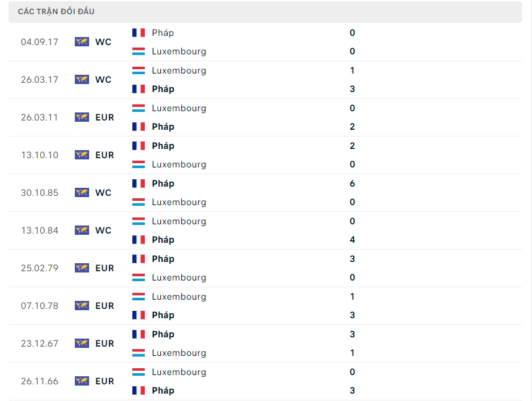Click the France flag in the 25.02.79 match

coord(139,259)
